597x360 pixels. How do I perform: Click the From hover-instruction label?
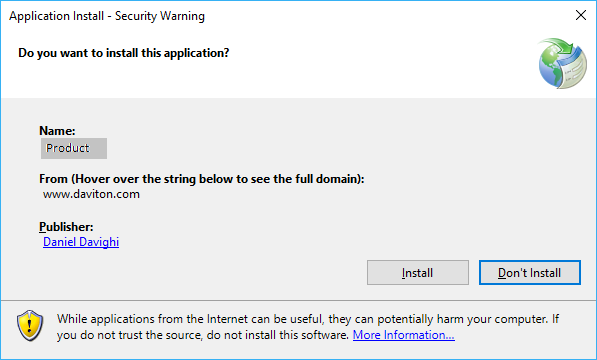tap(202, 179)
